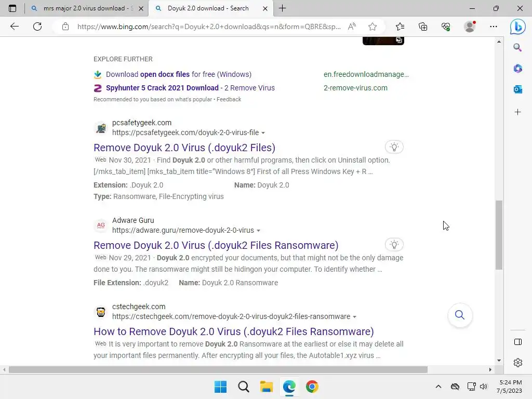Open a new browser tab

click(x=282, y=8)
